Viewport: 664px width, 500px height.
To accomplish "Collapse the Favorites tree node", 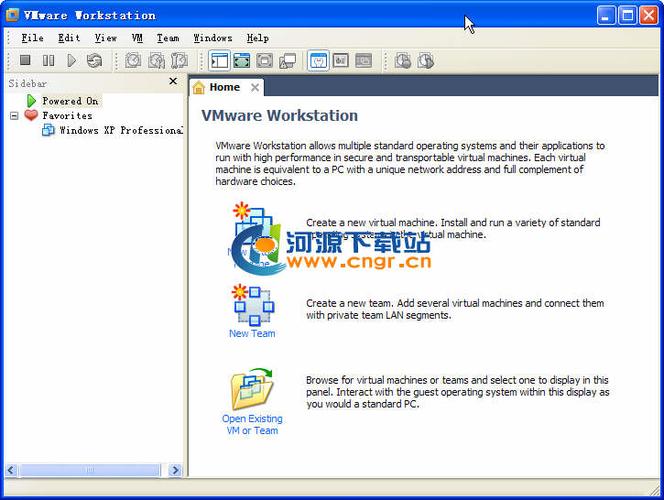I will [x=14, y=116].
